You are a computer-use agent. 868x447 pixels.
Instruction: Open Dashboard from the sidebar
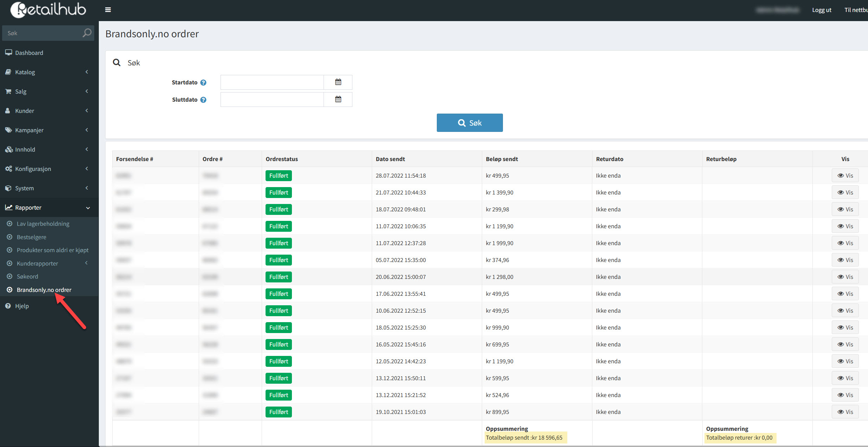click(29, 53)
